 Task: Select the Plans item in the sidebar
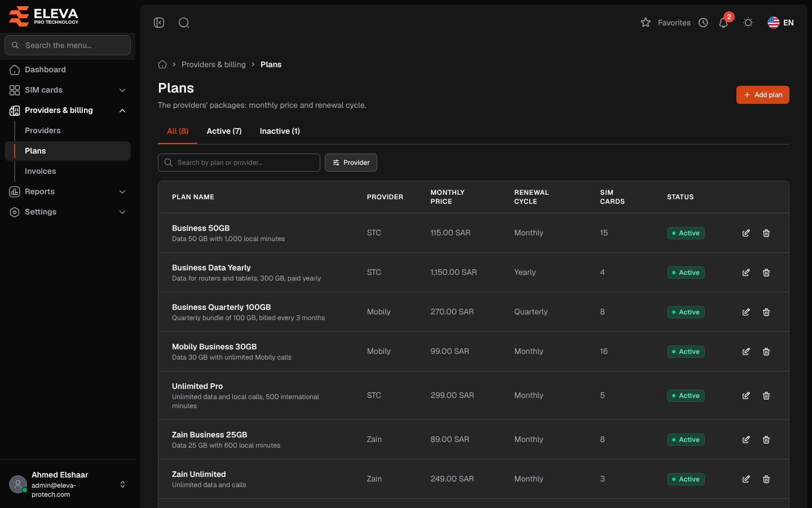coord(68,151)
